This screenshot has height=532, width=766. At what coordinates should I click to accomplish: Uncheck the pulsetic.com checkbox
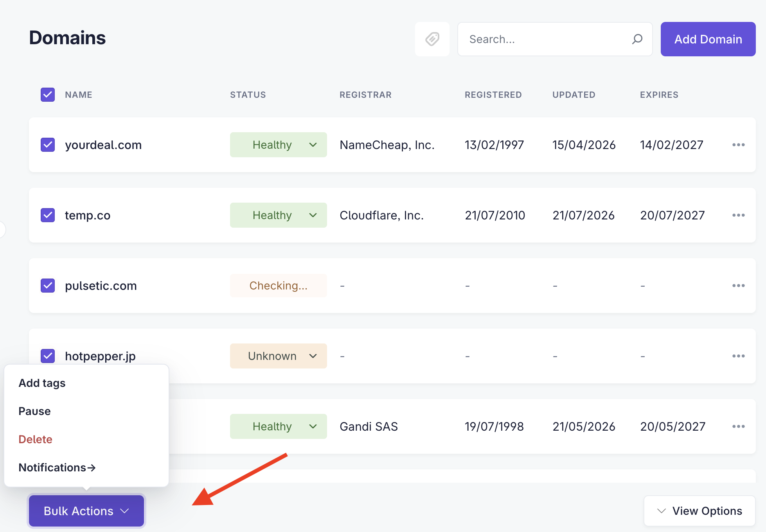click(48, 286)
